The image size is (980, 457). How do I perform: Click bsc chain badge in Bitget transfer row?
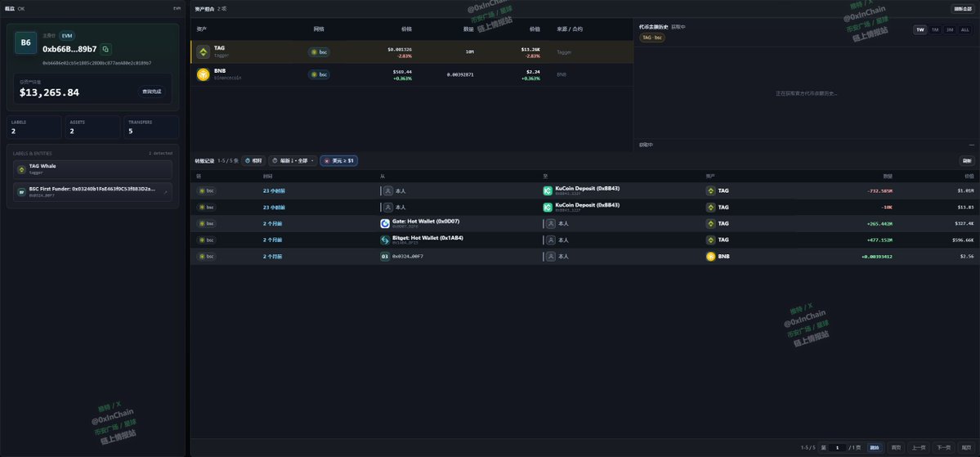pyautogui.click(x=206, y=240)
